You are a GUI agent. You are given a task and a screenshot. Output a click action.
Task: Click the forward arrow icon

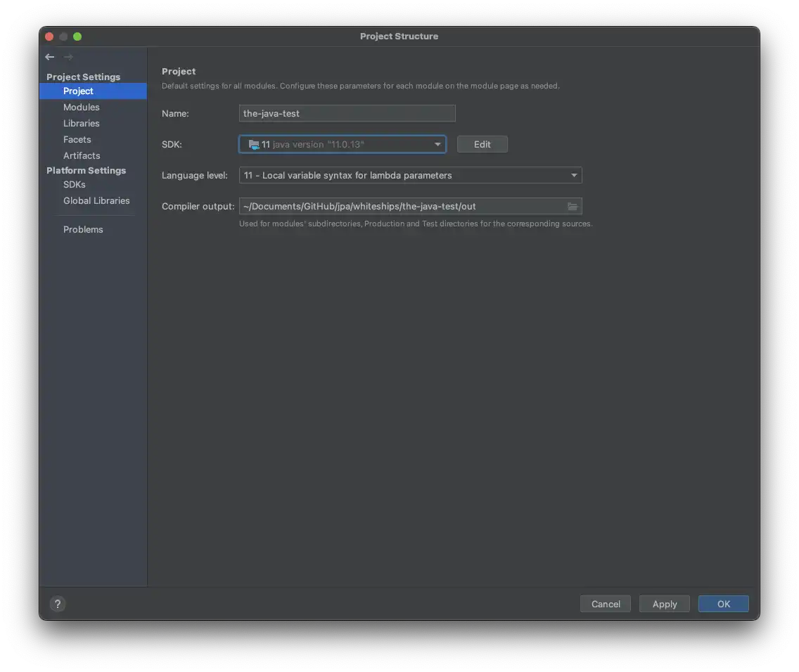coord(68,56)
